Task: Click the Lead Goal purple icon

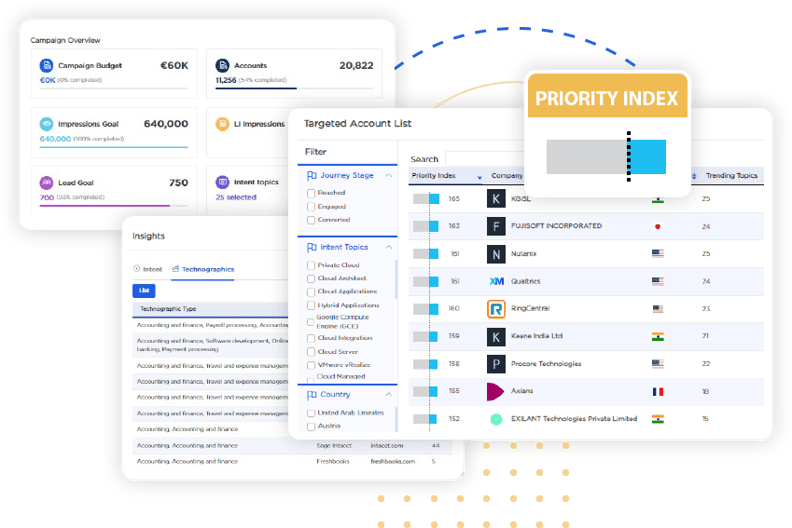Action: 46,183
